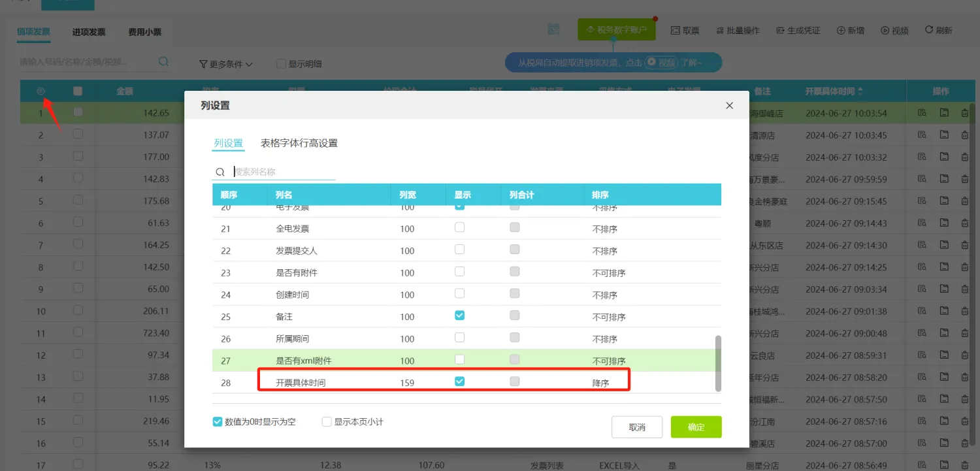Select the 列设置 tab in the dialog
The height and width of the screenshot is (471, 980).
pos(229,144)
